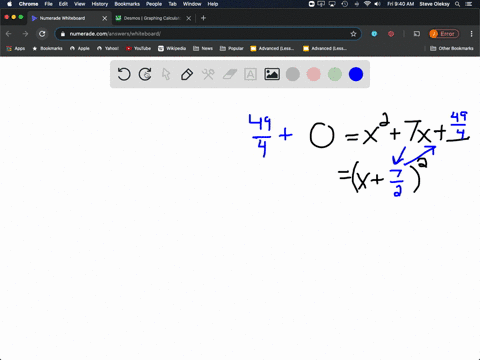480x360 pixels.
Task: Click the Time Machine clock icon
Action: (345, 4)
